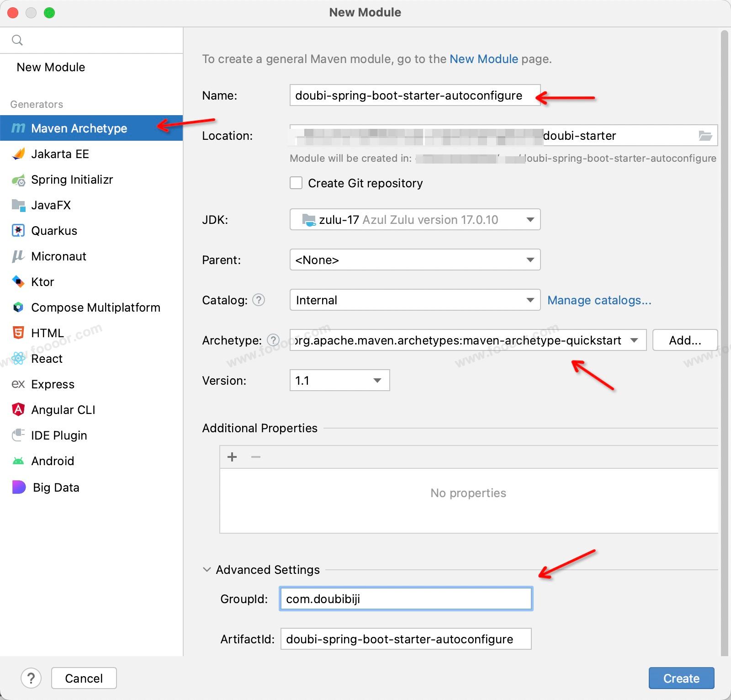Open the JDK zulu-17 dropdown
The width and height of the screenshot is (731, 700).
415,220
